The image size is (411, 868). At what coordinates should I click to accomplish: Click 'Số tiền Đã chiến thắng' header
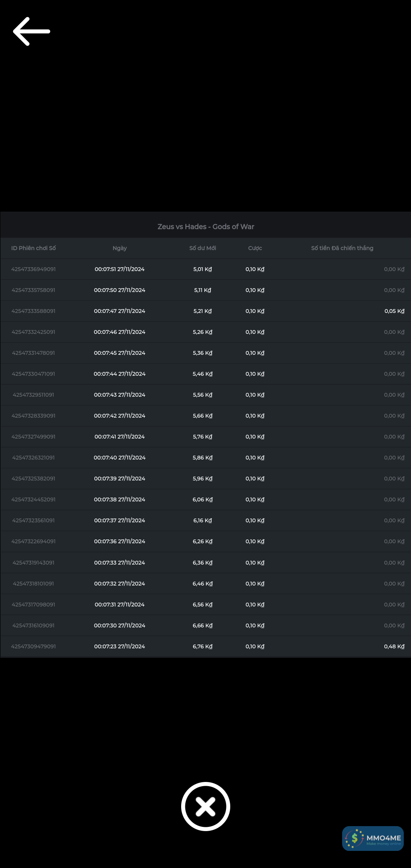coord(342,248)
